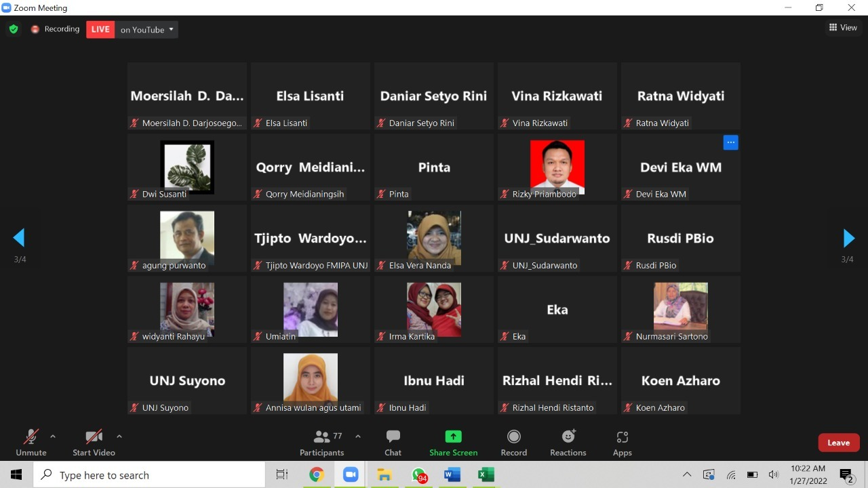Click the Qorry Meidiani... tile name

[x=311, y=167]
